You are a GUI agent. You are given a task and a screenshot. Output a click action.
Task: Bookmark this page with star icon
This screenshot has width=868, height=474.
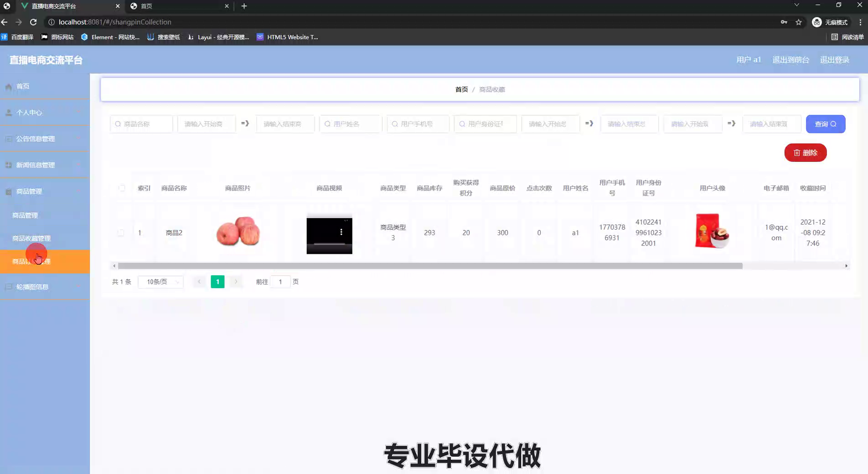(x=799, y=22)
